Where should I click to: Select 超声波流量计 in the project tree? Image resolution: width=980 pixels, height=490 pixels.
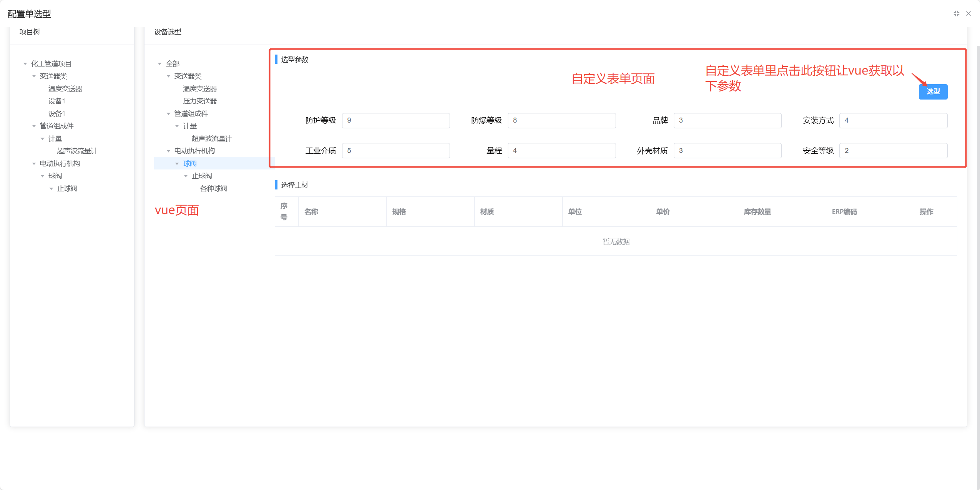pyautogui.click(x=77, y=151)
